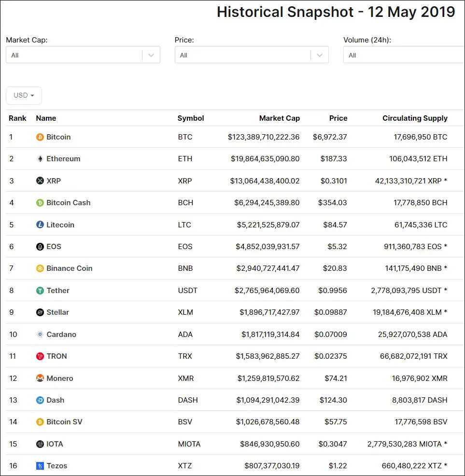
Task: Select TRON price $0.02375
Action: [330, 356]
